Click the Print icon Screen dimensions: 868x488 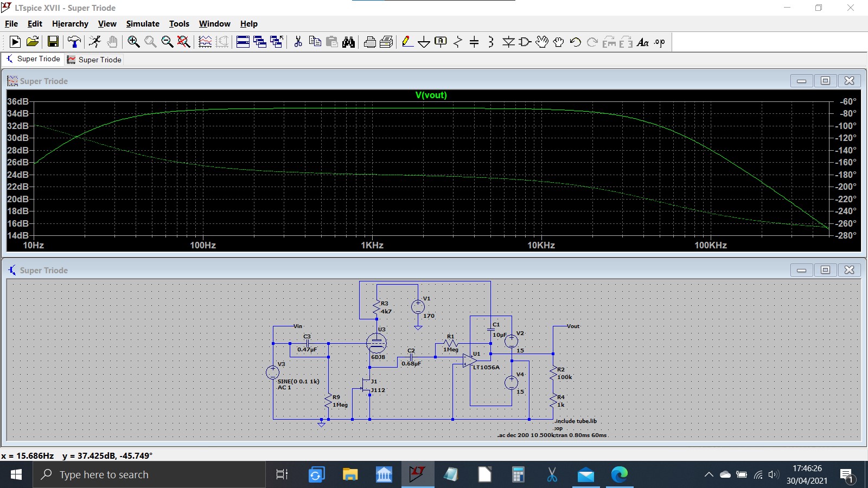[x=370, y=42]
